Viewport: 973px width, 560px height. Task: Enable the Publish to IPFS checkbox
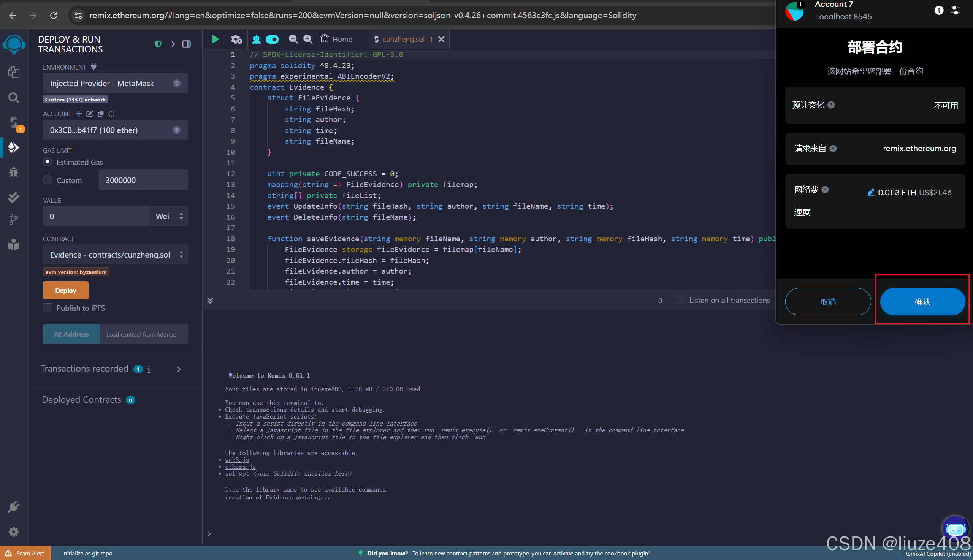(x=48, y=308)
